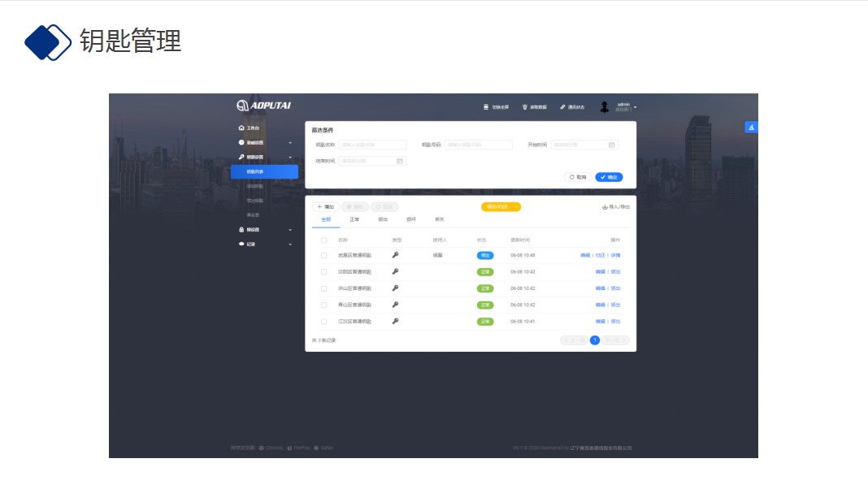This screenshot has height=489, width=868.
Task: Toggle the select-all checkbox in table header
Action: 323,240
